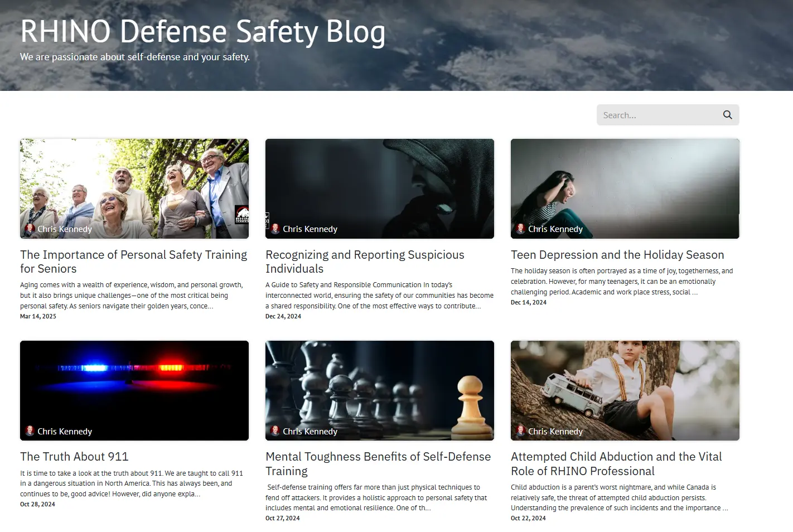Viewport: 793px width, 532px height.
Task: Open Attempted Child Abduction article title
Action: [616, 464]
